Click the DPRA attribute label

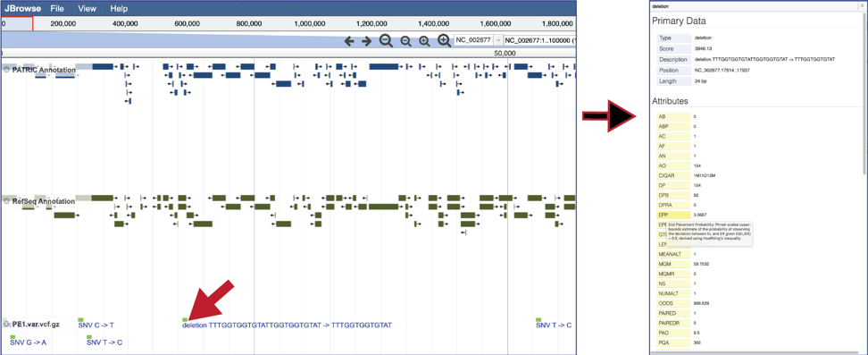click(x=673, y=205)
